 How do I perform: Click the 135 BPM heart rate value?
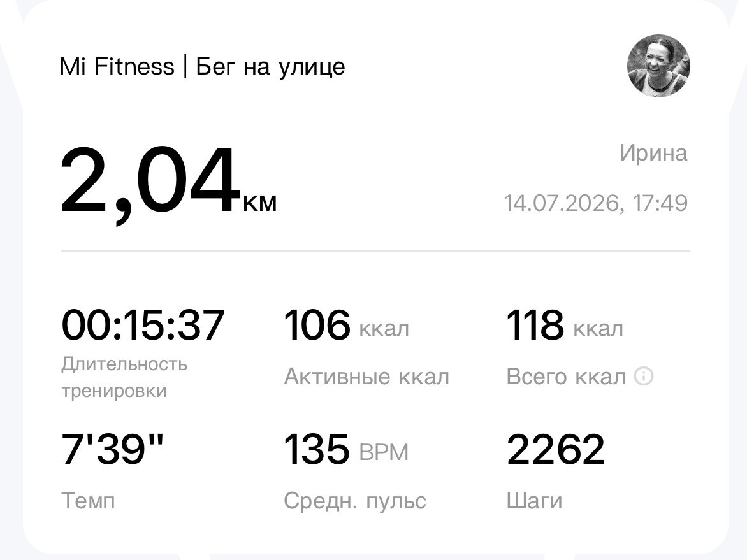pos(346,449)
